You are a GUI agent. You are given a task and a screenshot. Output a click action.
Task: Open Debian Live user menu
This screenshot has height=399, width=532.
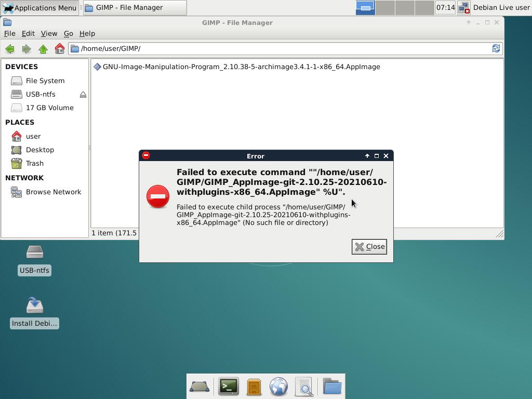501,7
